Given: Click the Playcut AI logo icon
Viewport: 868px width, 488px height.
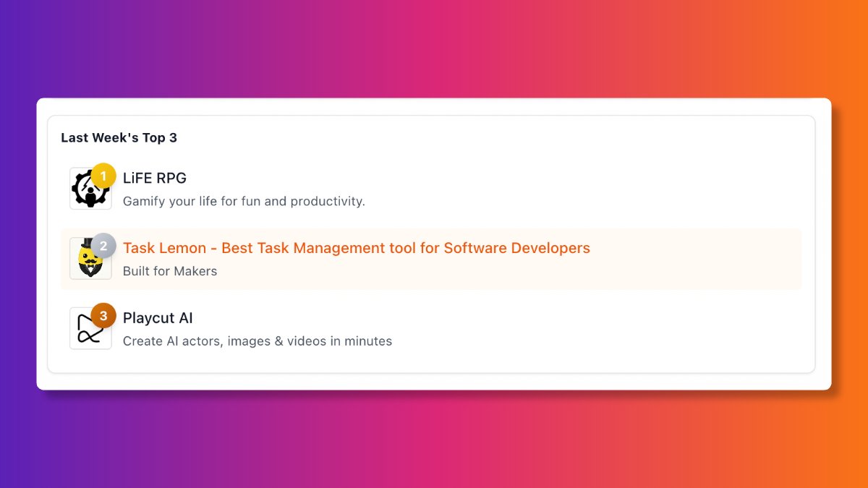Looking at the screenshot, I should 90,328.
